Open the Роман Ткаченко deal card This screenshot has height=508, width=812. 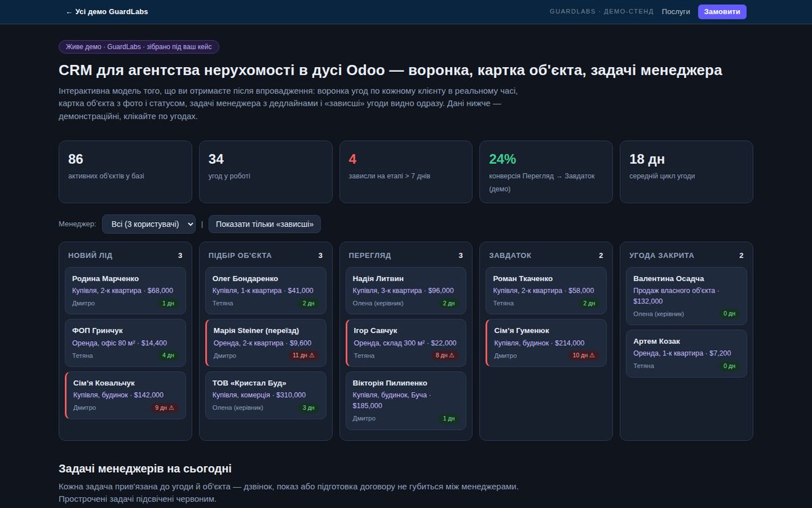pos(546,291)
